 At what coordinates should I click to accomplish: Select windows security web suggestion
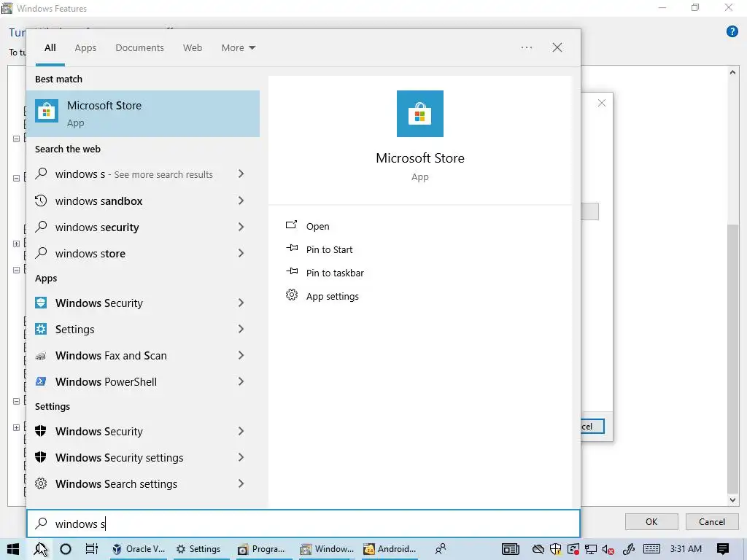pos(143,227)
